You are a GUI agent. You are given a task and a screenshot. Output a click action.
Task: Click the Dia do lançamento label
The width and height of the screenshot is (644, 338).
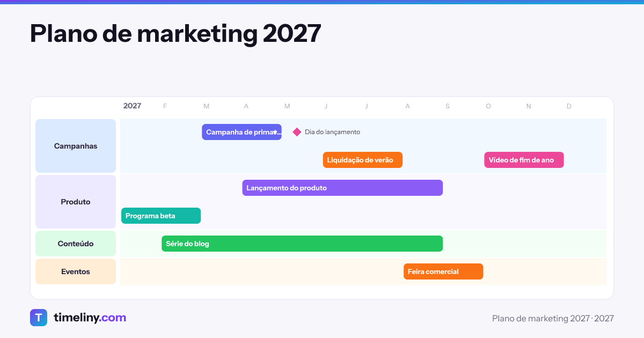332,132
